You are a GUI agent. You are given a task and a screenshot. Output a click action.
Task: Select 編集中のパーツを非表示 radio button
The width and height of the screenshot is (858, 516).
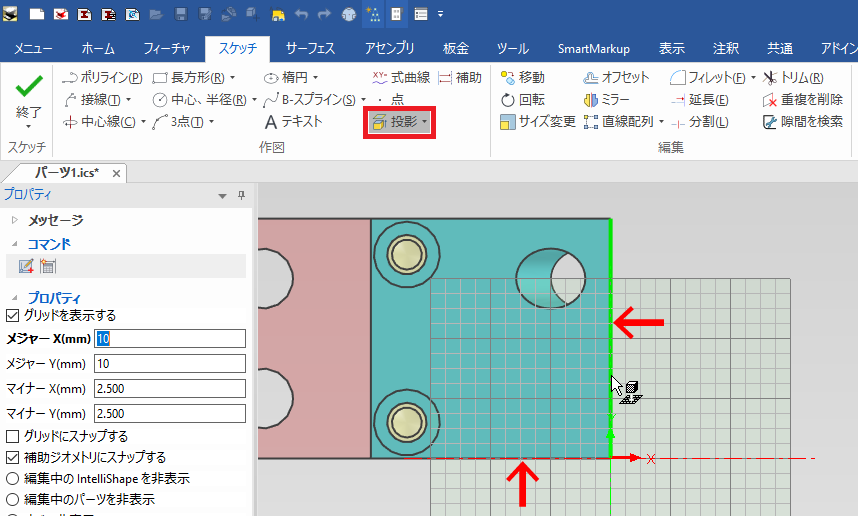coord(12,498)
